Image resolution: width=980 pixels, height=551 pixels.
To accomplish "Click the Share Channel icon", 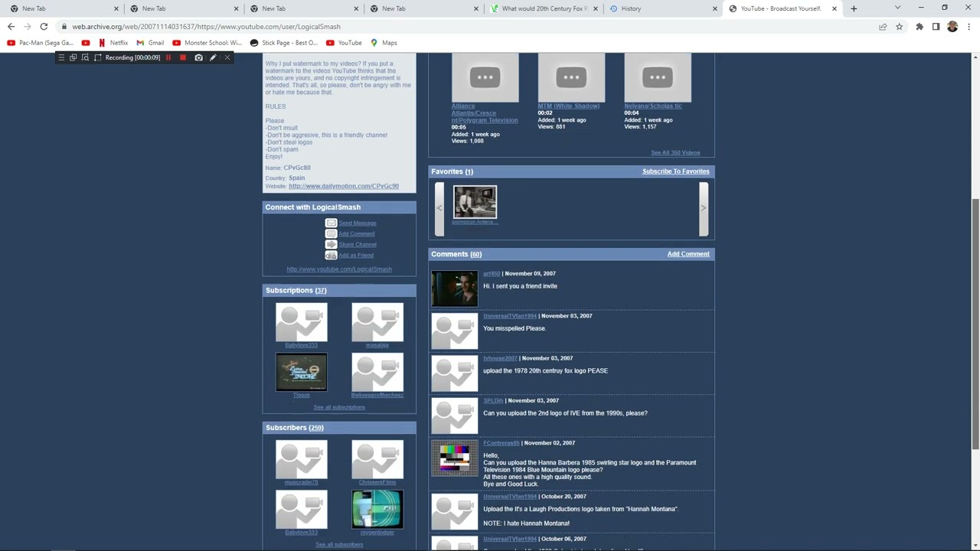I will coord(331,244).
